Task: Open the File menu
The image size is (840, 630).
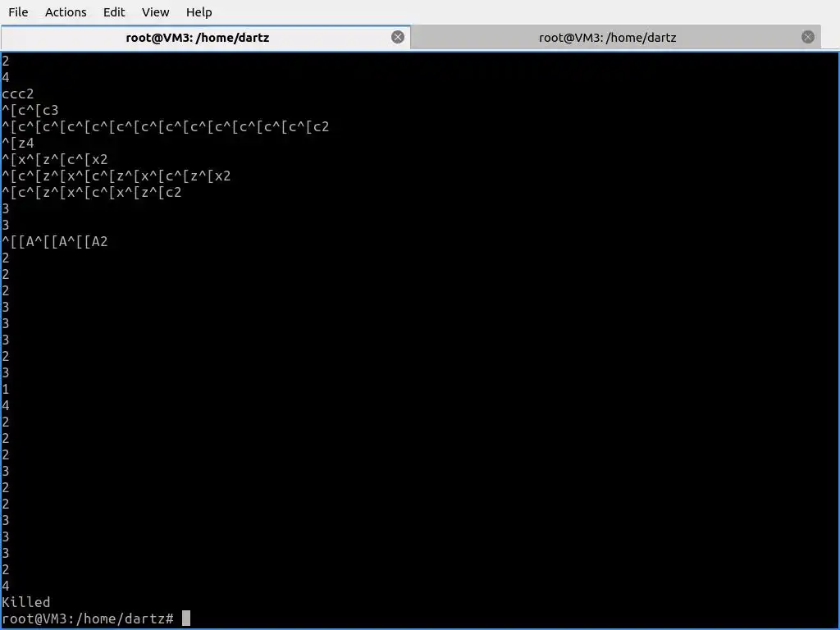Action: (18, 11)
